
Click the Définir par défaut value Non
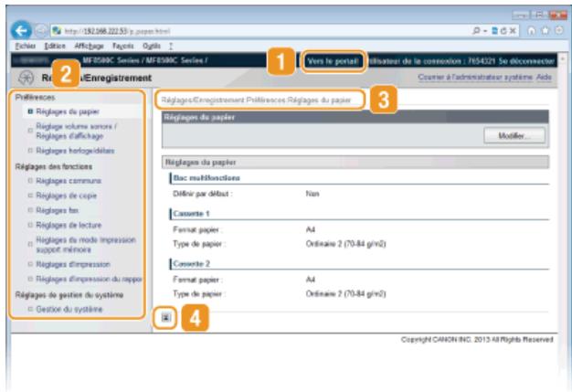(x=312, y=194)
